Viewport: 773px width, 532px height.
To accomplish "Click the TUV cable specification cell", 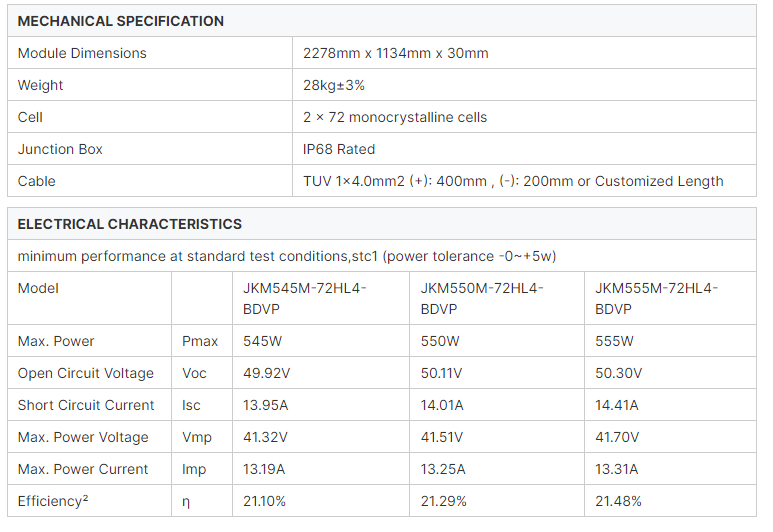I will click(513, 181).
